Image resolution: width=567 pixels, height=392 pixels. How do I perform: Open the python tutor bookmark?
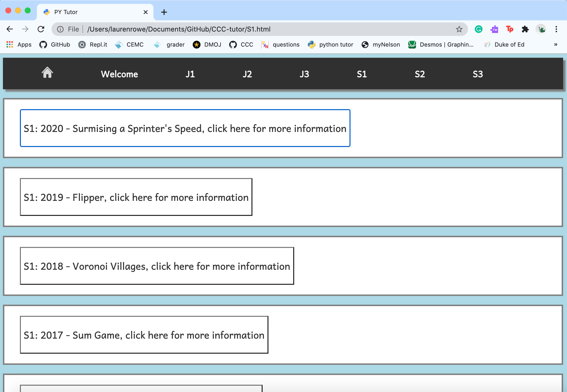click(331, 44)
